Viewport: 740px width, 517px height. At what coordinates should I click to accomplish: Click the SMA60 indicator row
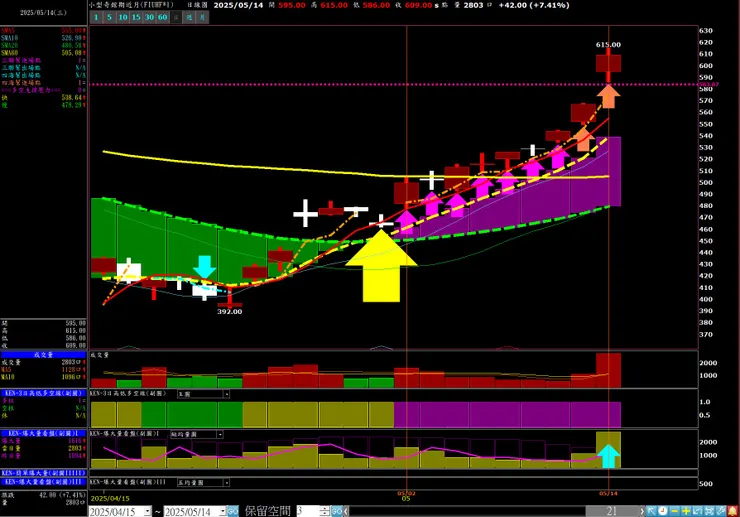[x=43, y=53]
